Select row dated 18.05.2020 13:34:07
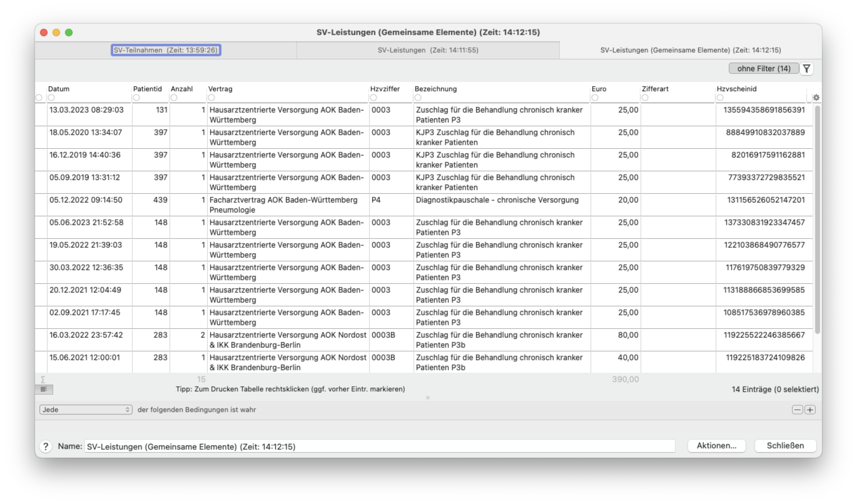The width and height of the screenshot is (857, 504). [x=423, y=137]
